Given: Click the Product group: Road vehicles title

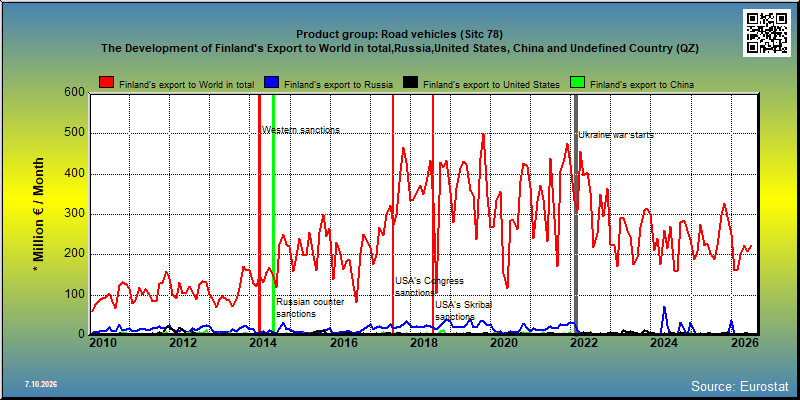Looking at the screenshot, I should (x=399, y=35).
